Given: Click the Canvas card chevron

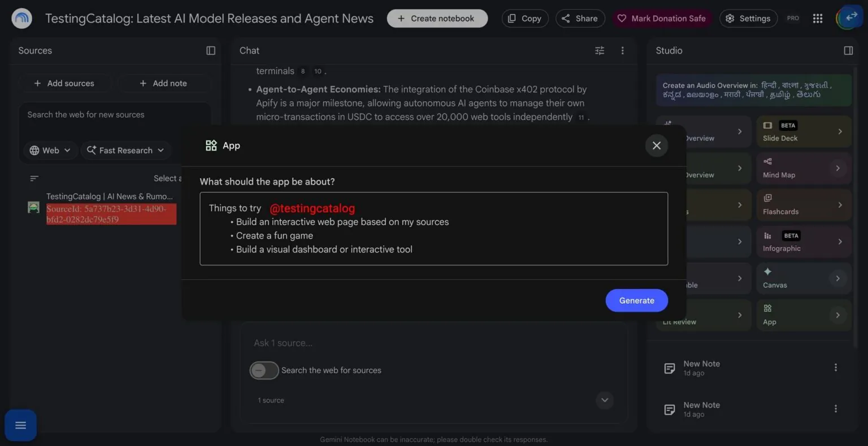Looking at the screenshot, I should click(837, 278).
